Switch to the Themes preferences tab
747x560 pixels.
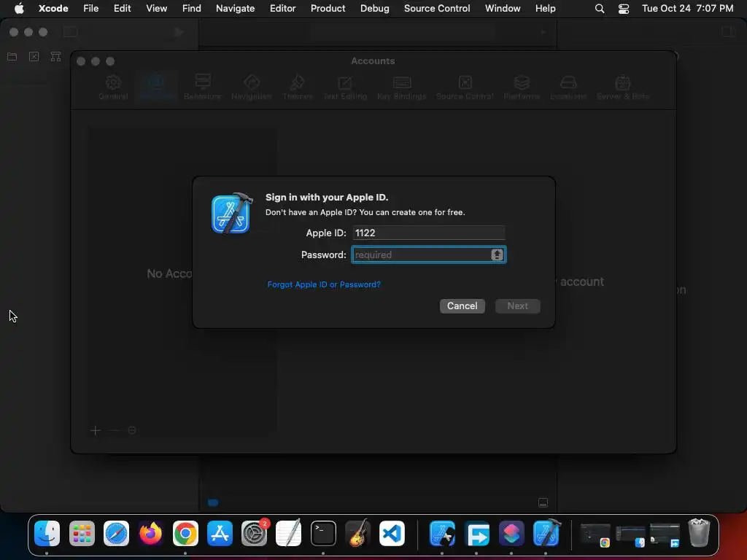point(298,87)
